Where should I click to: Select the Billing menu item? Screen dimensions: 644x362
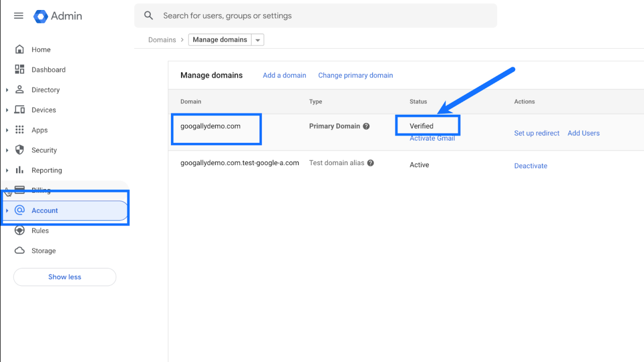(42, 190)
